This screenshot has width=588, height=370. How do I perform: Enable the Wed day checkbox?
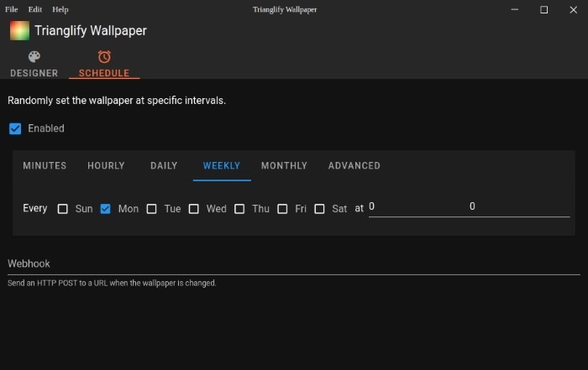coord(194,209)
